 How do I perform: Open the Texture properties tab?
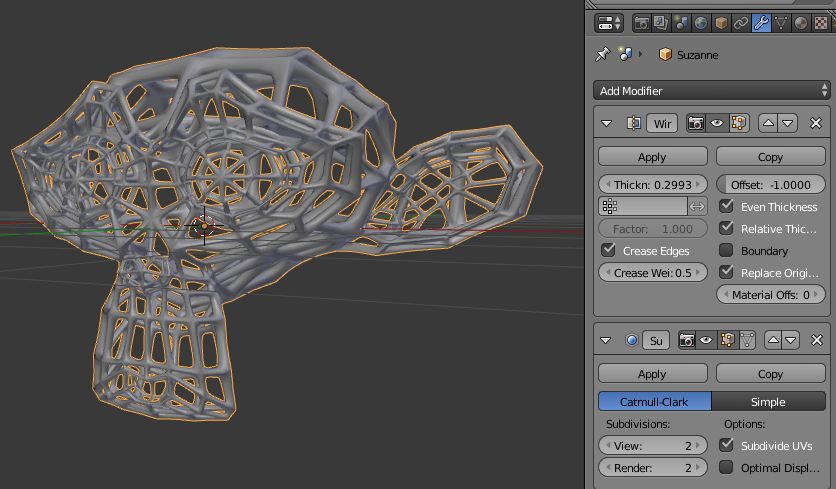click(x=821, y=23)
